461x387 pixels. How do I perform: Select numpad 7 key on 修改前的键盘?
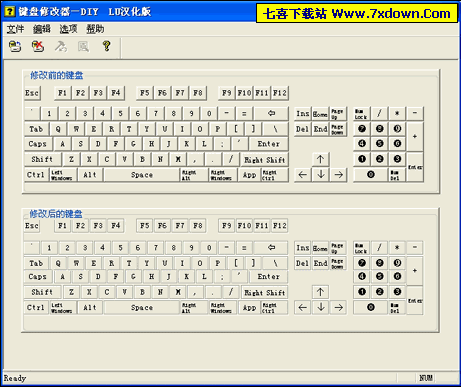click(362, 129)
